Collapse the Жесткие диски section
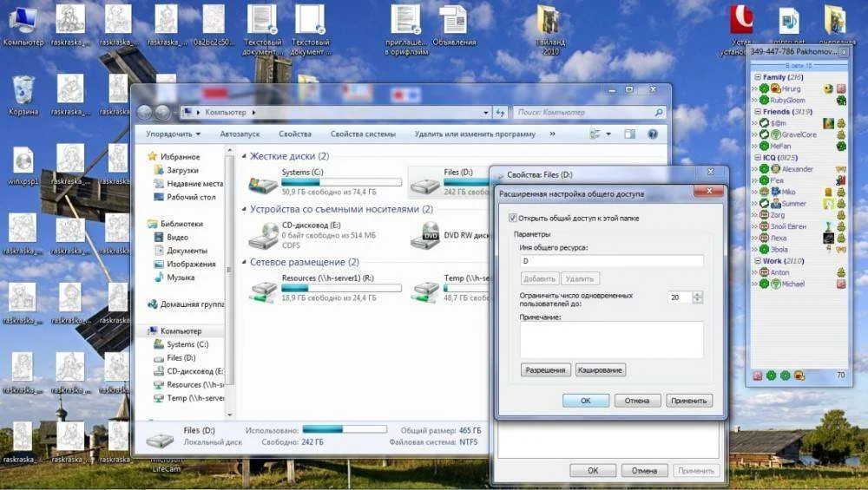Viewport: 868px width, 490px height. click(244, 156)
